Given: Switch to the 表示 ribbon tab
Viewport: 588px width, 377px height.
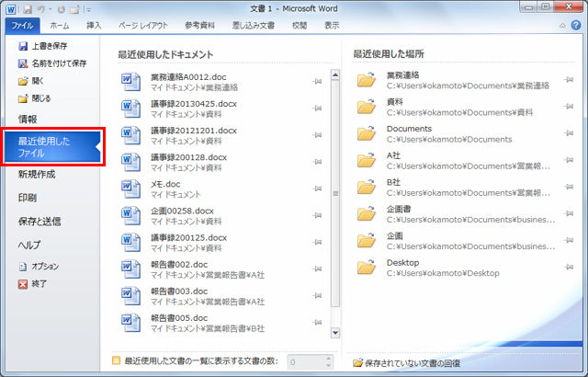Looking at the screenshot, I should (x=332, y=26).
